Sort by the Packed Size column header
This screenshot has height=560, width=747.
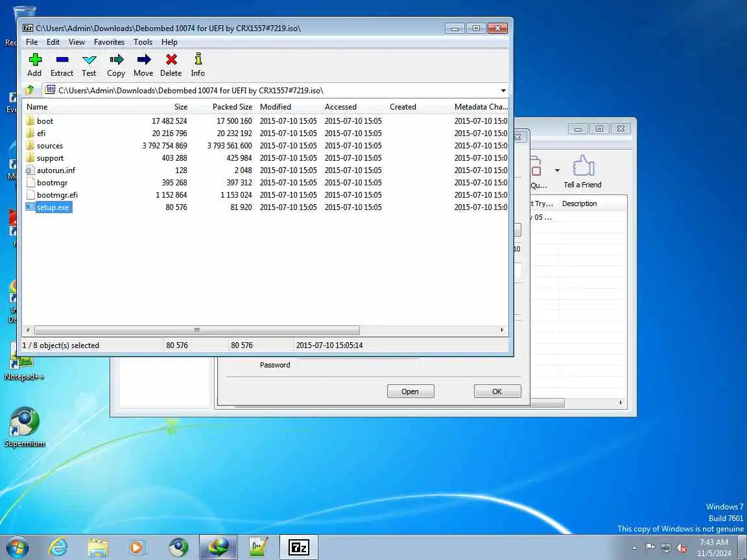coord(224,107)
